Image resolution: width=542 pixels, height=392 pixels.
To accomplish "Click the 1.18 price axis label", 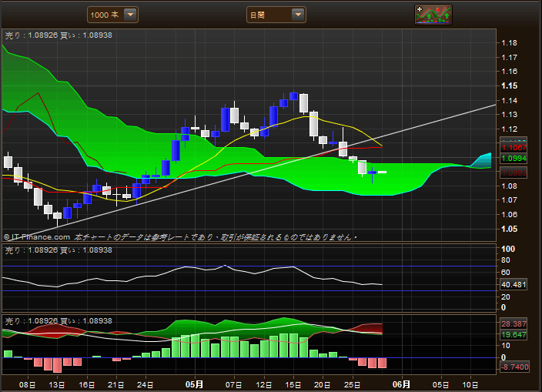I will (x=509, y=43).
